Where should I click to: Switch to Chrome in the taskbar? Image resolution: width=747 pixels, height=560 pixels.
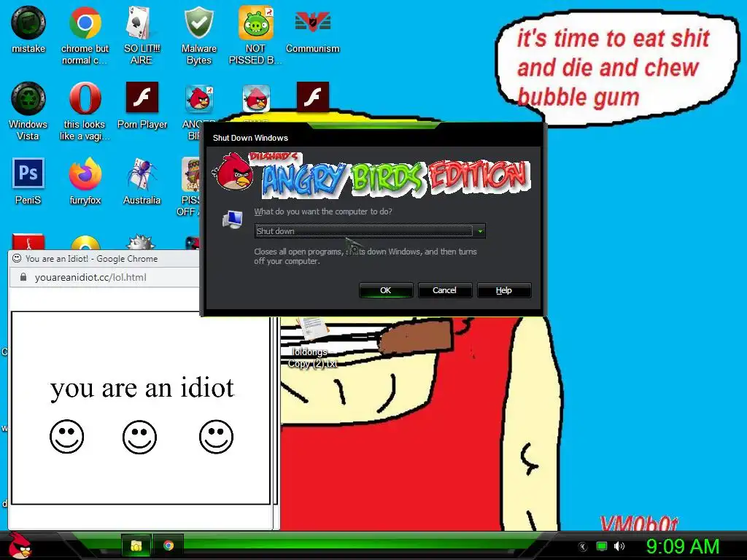coord(169,545)
